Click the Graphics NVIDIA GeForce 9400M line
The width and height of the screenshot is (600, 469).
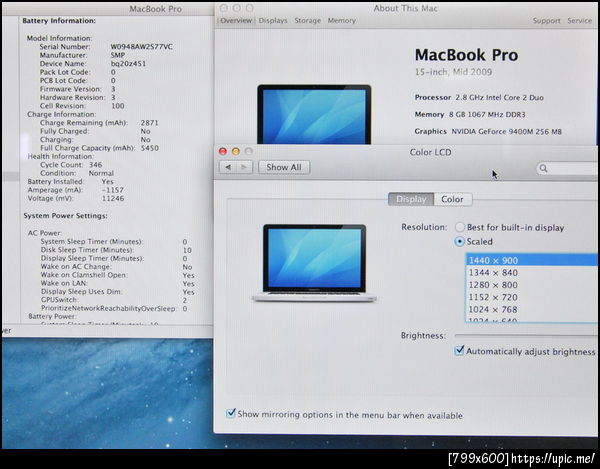click(488, 132)
